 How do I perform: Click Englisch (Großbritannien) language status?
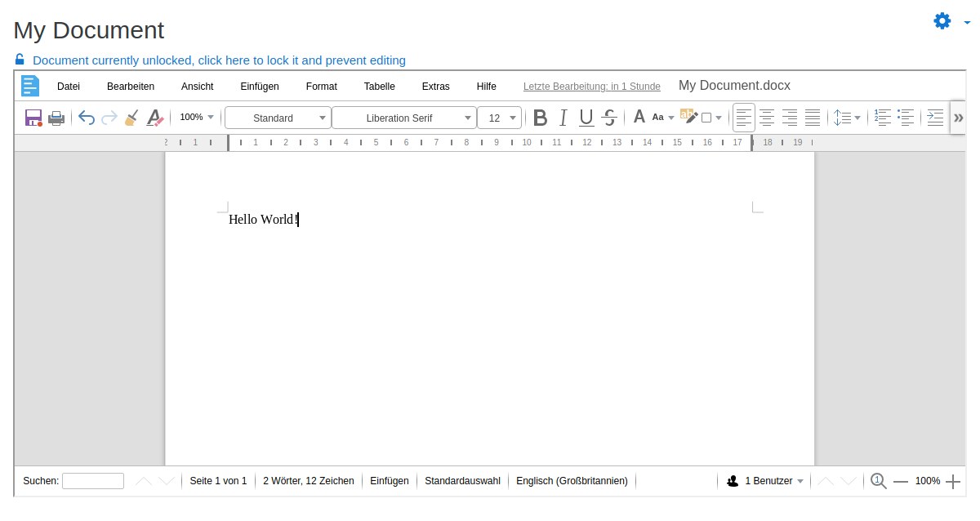(572, 481)
